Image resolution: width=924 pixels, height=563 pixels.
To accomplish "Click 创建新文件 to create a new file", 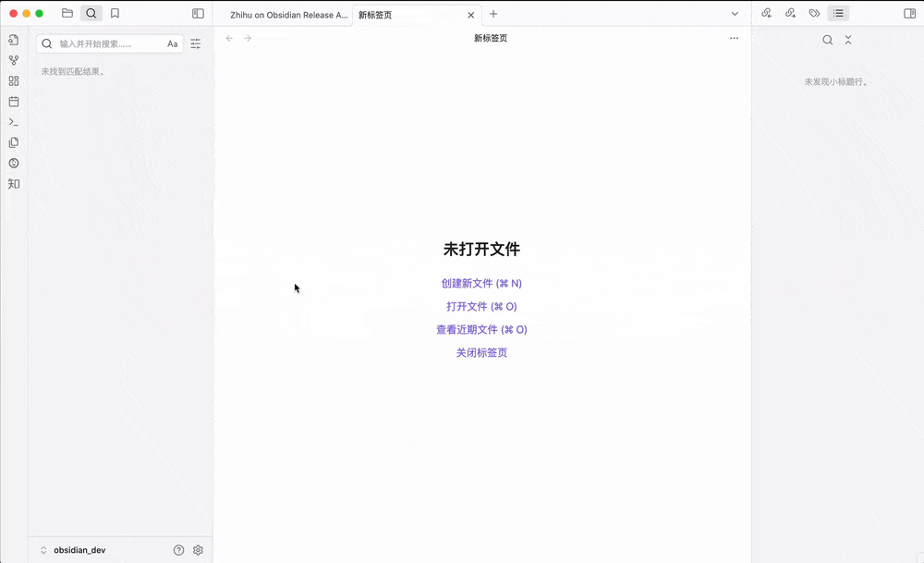I will (480, 283).
